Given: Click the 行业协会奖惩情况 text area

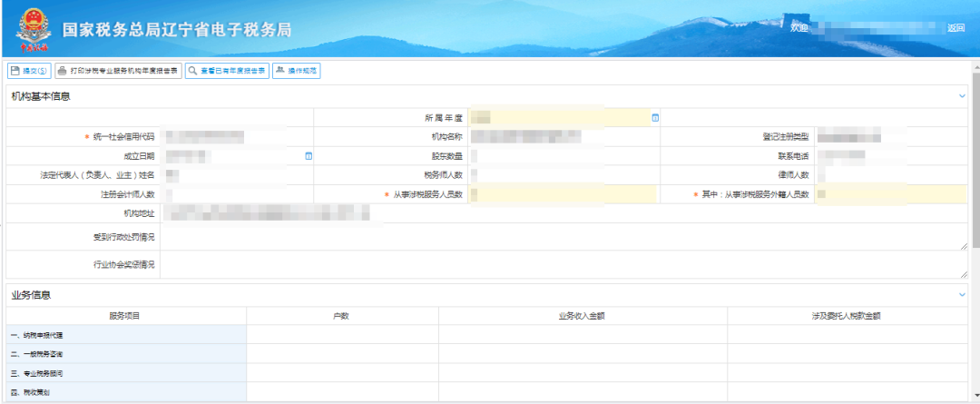Looking at the screenshot, I should [x=563, y=264].
